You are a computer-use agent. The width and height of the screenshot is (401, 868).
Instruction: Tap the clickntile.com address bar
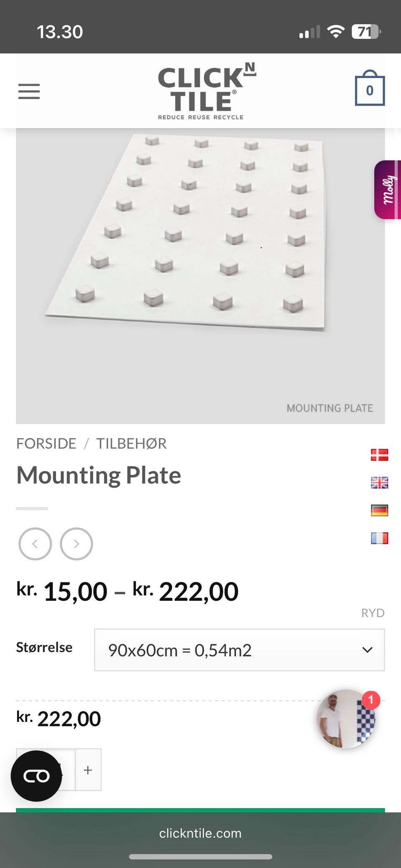tap(200, 833)
